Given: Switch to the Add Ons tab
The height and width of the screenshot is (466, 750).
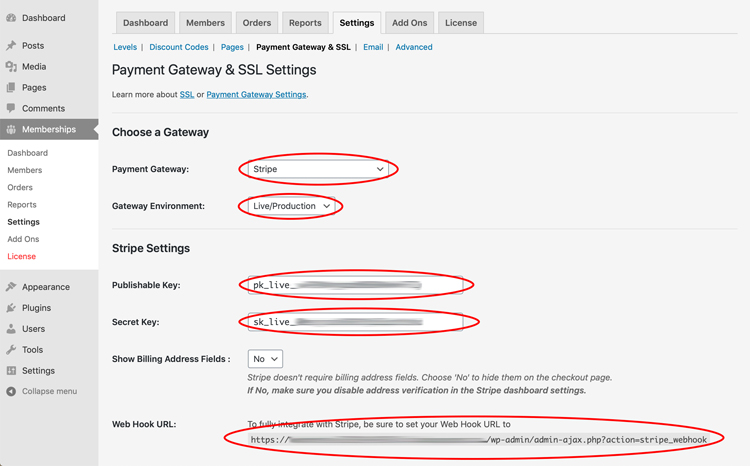Looking at the screenshot, I should click(409, 23).
